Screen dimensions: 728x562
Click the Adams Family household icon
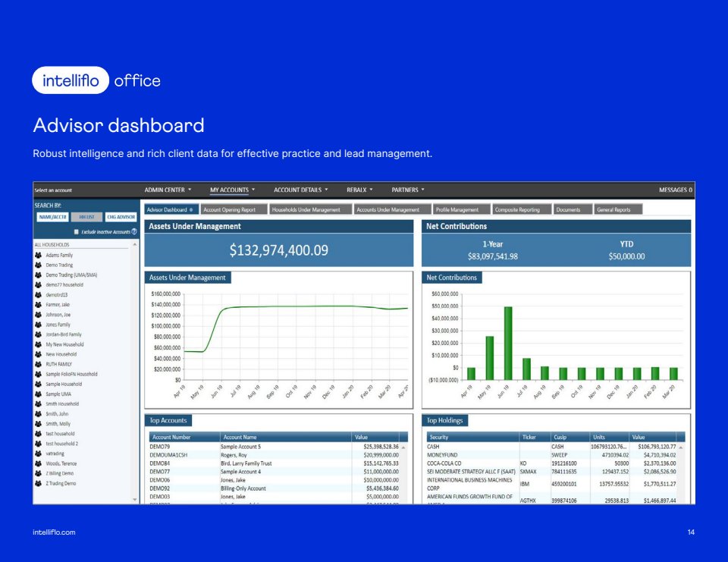click(x=38, y=255)
